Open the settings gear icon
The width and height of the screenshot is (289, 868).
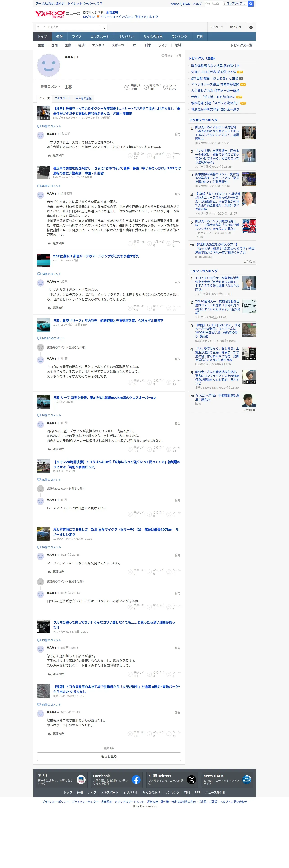coord(251,27)
